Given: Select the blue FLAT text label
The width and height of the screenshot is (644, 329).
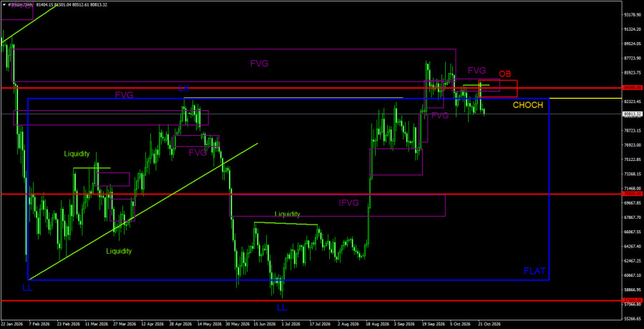Looking at the screenshot, I should 535,271.
